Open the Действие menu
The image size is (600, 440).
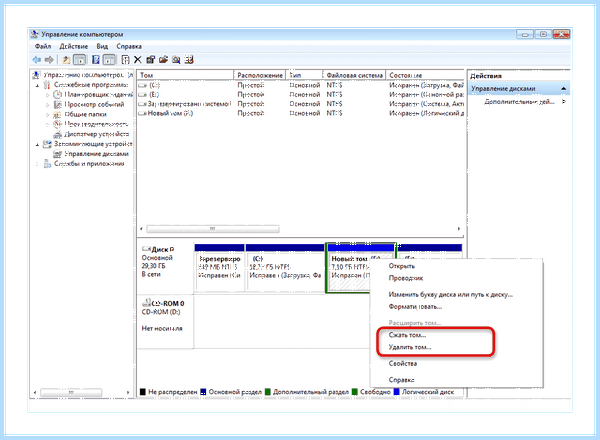point(73,46)
